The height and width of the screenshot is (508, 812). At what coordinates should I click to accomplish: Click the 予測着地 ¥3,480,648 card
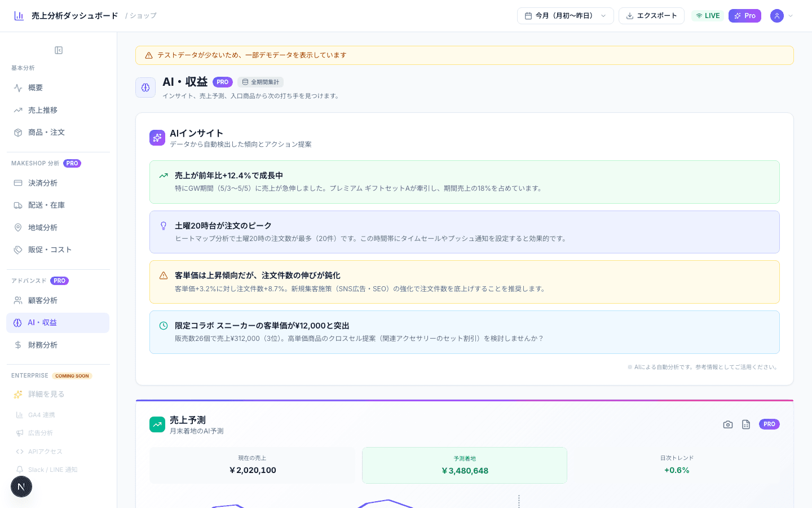click(465, 465)
